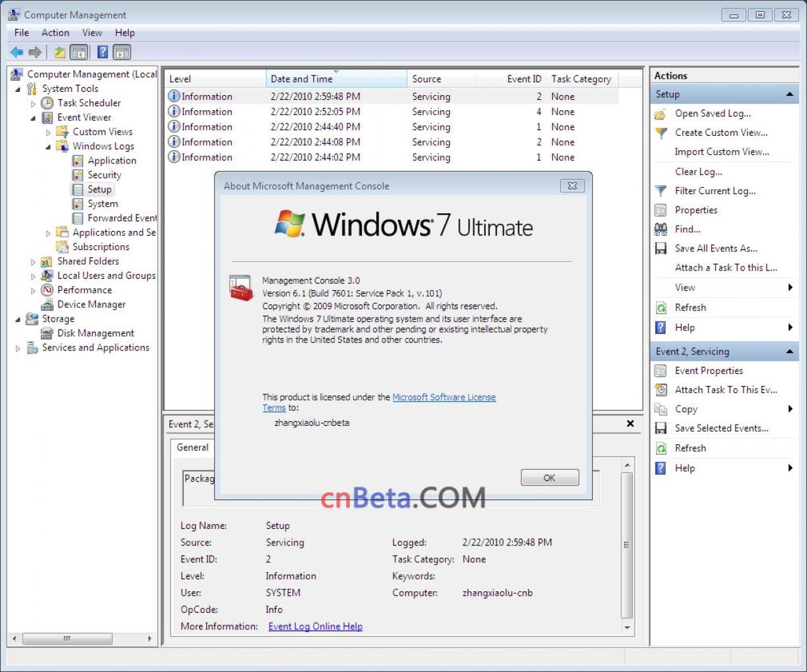The image size is (807, 672).
Task: Click the Subscriptions icon
Action: [x=62, y=247]
